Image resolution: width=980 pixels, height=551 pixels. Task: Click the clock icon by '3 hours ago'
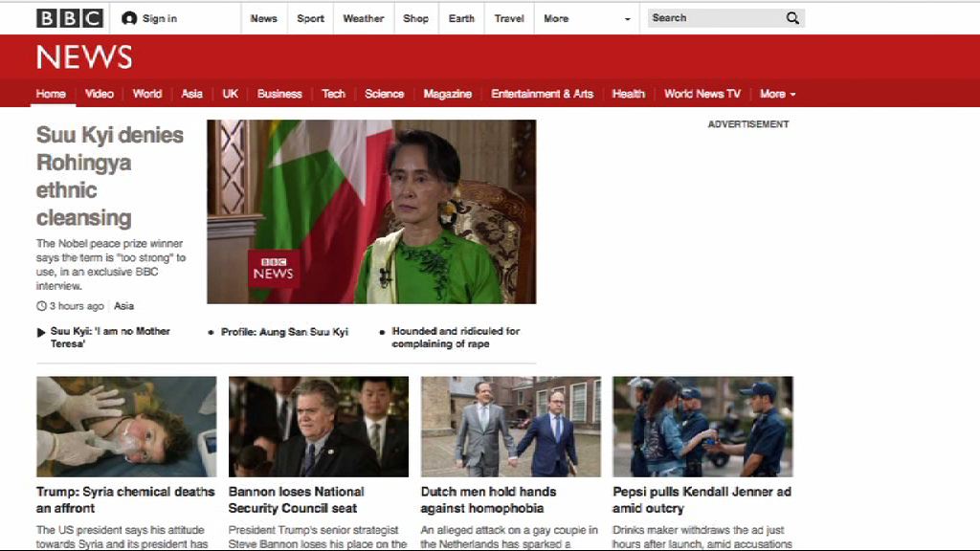41,306
